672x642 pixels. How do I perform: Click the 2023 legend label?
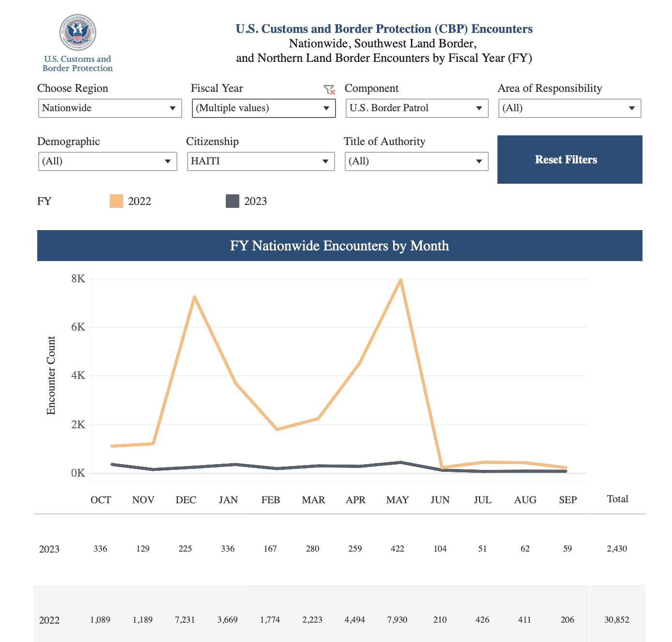(x=255, y=202)
